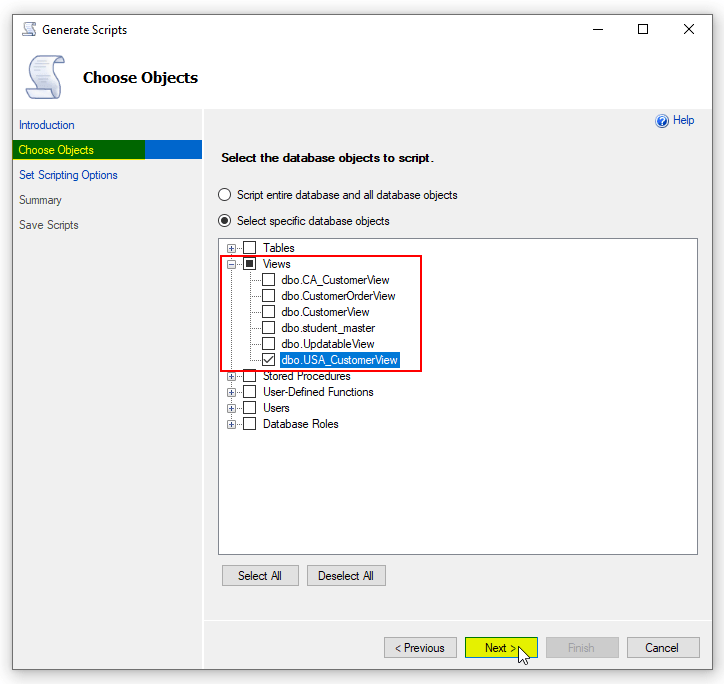Image resolution: width=724 pixels, height=684 pixels.
Task: Maximize the Generate Scripts window
Action: 643,30
